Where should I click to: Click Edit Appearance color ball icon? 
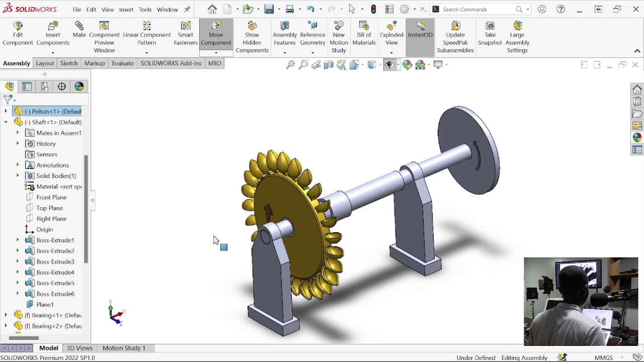[x=407, y=64]
